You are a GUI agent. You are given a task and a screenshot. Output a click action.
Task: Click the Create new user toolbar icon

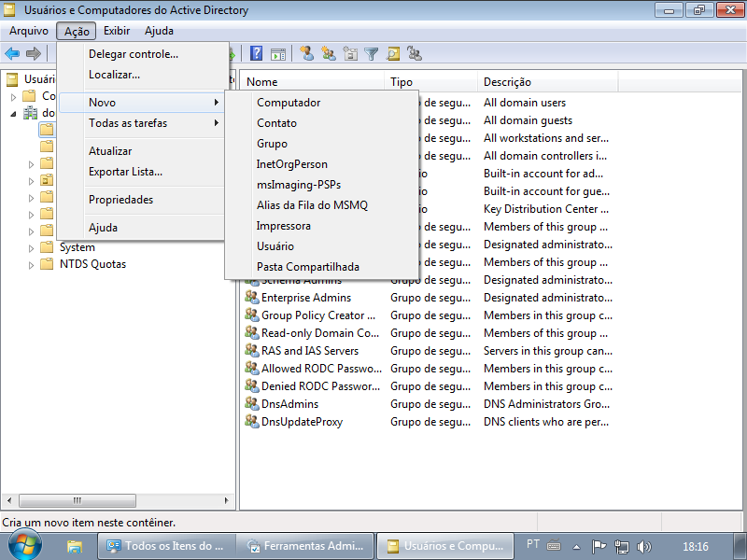[307, 53]
